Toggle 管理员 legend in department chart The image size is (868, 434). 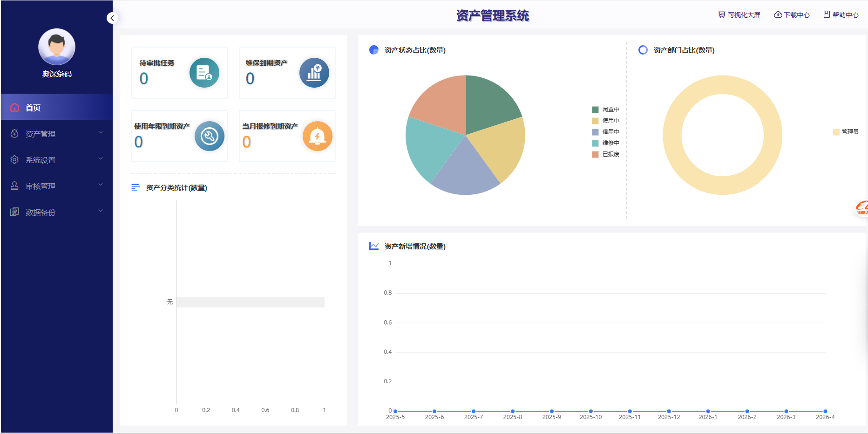coord(846,132)
